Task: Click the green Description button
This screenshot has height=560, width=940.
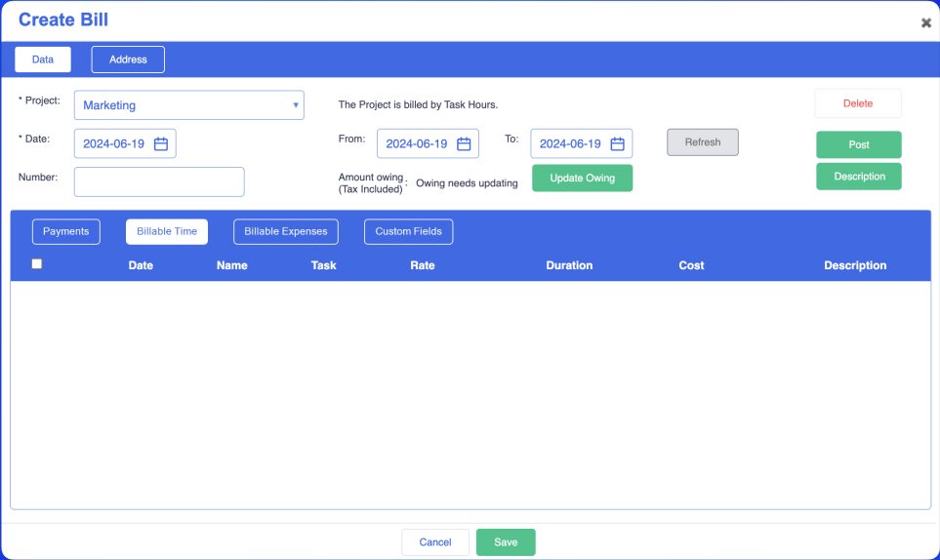Action: point(859,177)
